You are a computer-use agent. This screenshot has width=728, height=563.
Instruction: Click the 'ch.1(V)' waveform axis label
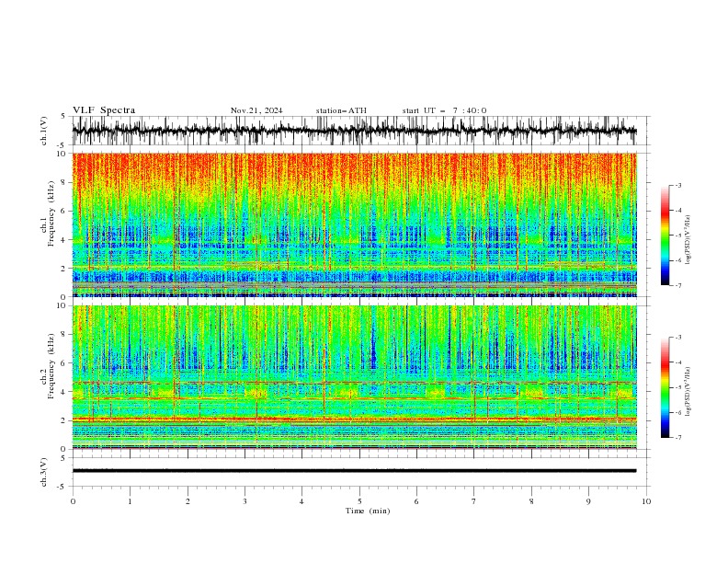pyautogui.click(x=44, y=131)
